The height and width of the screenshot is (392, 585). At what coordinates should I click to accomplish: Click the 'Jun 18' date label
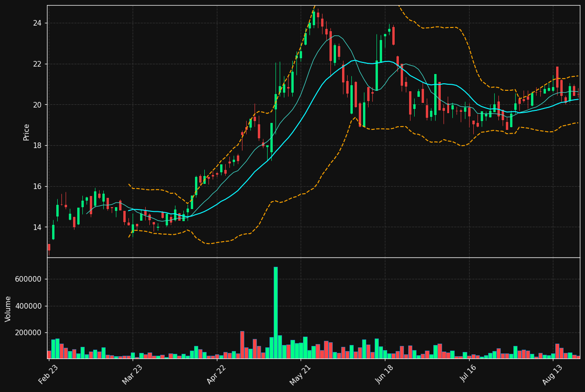click(x=384, y=374)
